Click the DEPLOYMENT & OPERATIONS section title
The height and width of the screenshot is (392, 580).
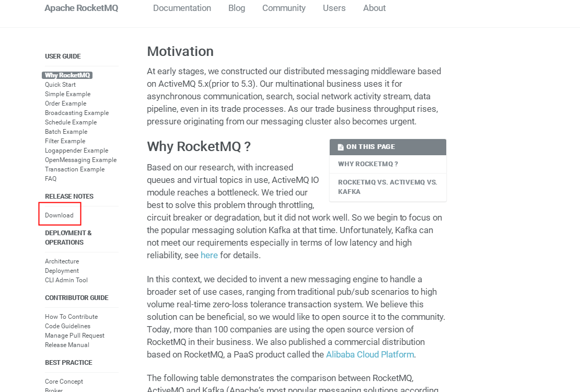68,238
